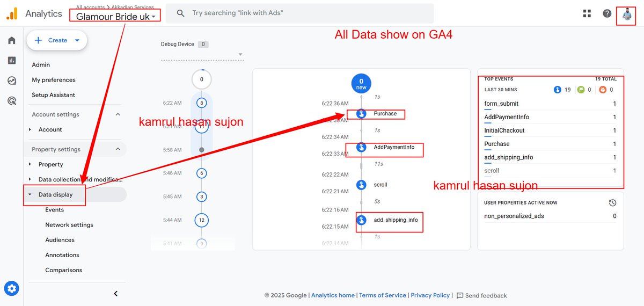
Task: Click the scroll event icon in stream
Action: pyautogui.click(x=362, y=185)
